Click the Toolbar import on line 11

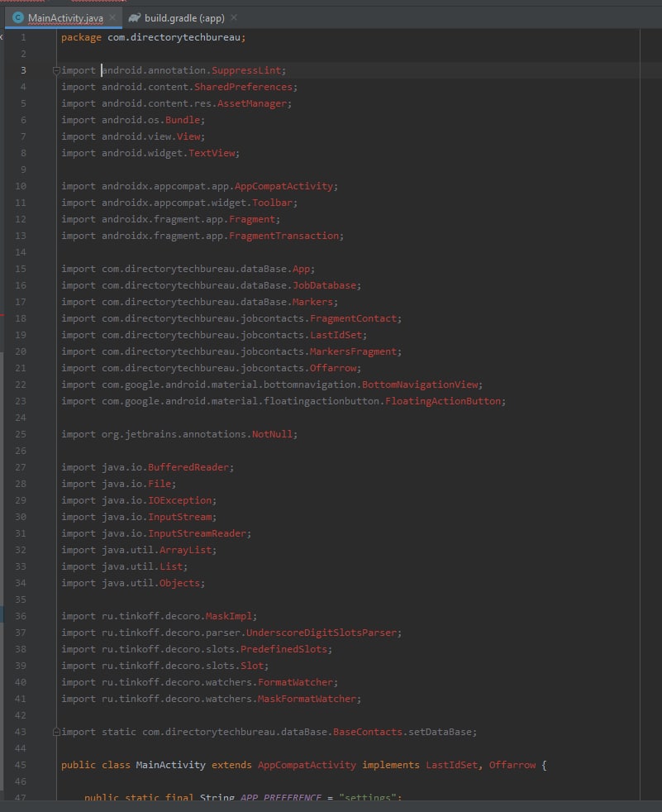(x=272, y=203)
